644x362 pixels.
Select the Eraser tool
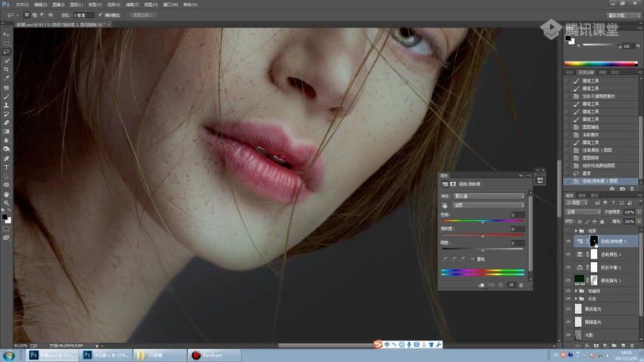point(6,123)
